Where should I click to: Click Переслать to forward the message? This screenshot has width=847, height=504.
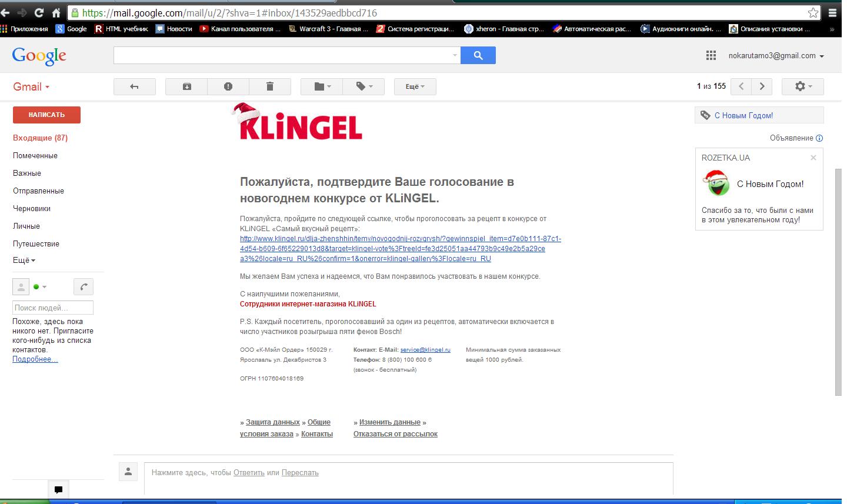coord(300,473)
